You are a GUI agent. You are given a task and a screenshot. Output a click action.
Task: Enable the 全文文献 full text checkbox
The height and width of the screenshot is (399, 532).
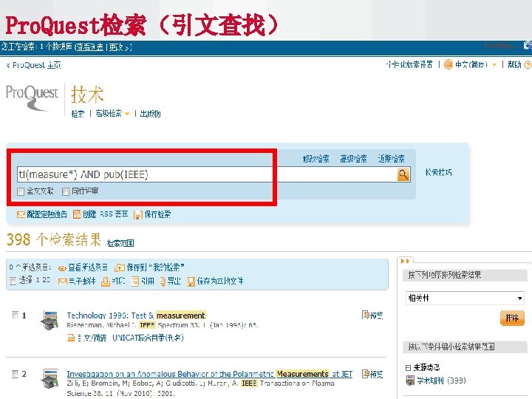(21, 191)
